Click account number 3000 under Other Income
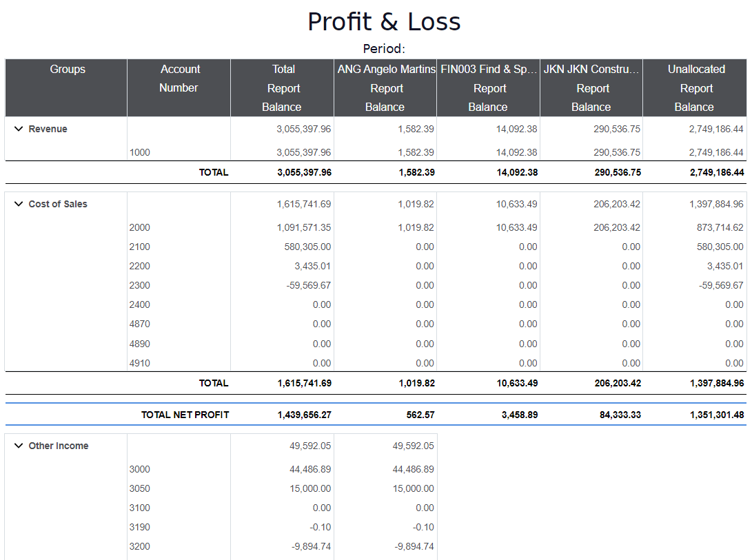 pyautogui.click(x=139, y=469)
